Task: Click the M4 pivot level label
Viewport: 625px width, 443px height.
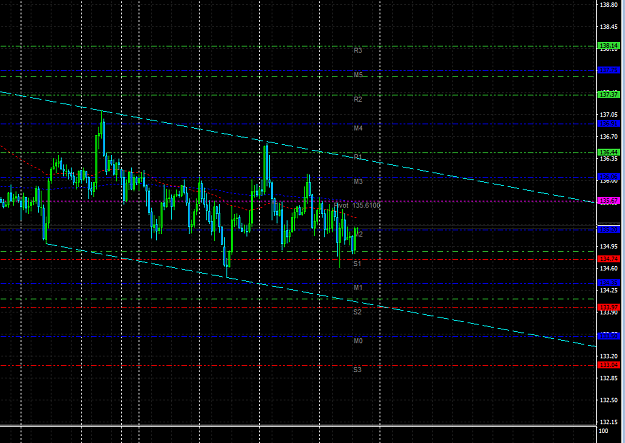Action: [358, 128]
